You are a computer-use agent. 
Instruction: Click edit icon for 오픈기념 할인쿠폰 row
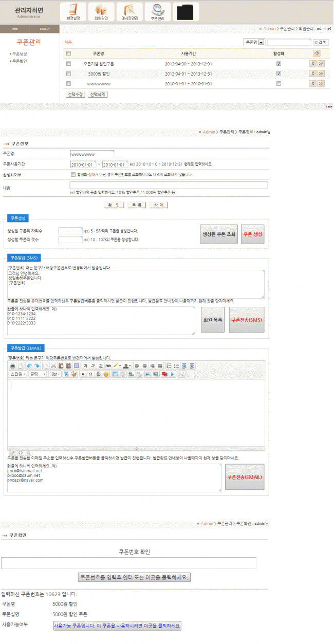point(312,64)
